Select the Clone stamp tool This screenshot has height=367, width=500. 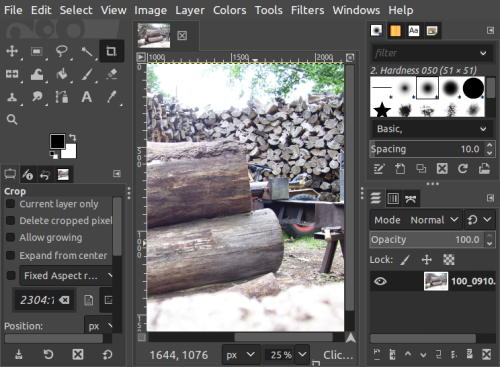tap(12, 97)
